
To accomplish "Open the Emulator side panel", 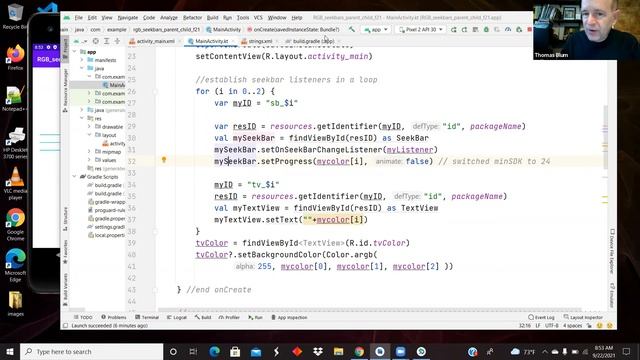I will (x=612, y=294).
